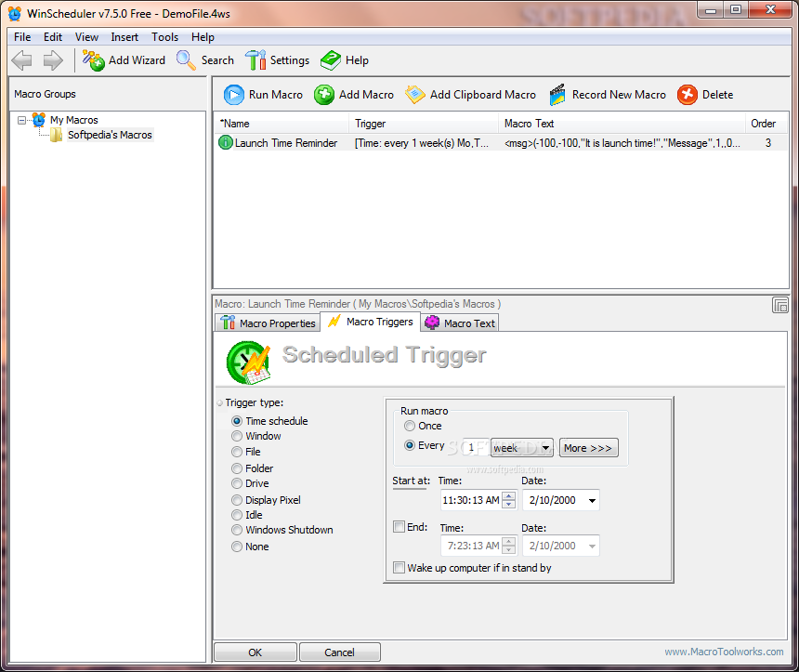Open the Help menu in menu bar

point(203,37)
